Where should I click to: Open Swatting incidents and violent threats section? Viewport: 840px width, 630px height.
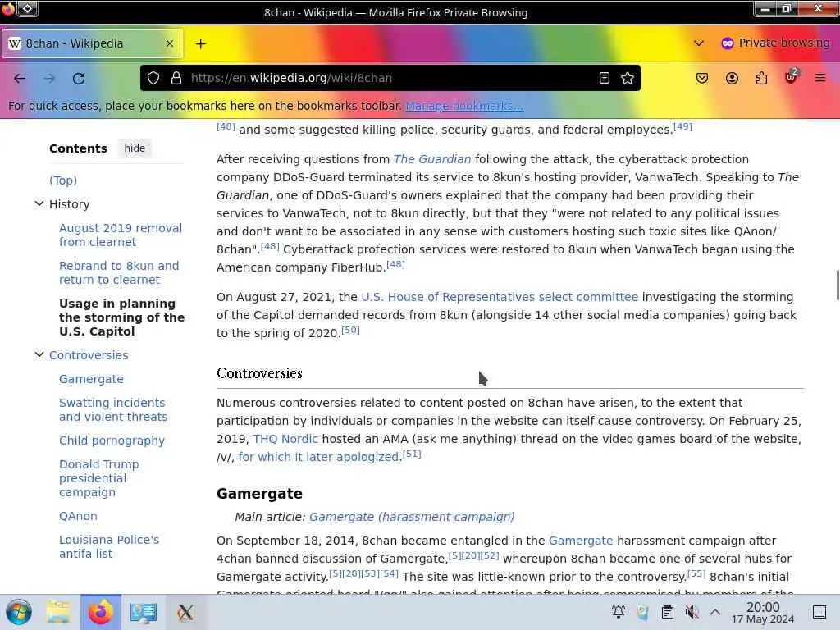[113, 409]
